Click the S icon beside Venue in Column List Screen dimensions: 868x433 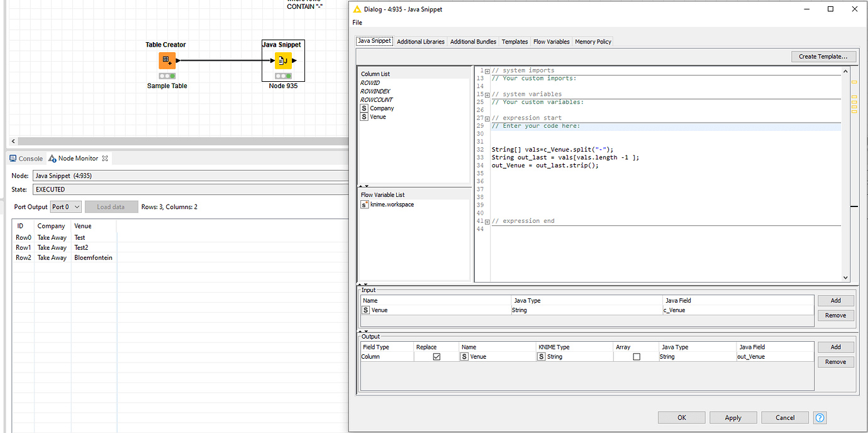[364, 116]
